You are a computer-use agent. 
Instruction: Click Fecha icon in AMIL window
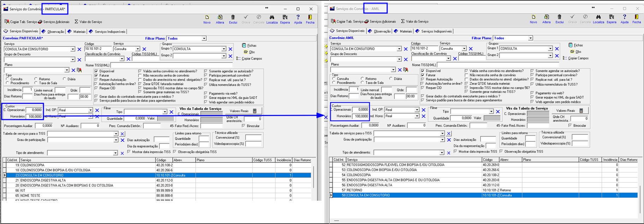[637, 19]
